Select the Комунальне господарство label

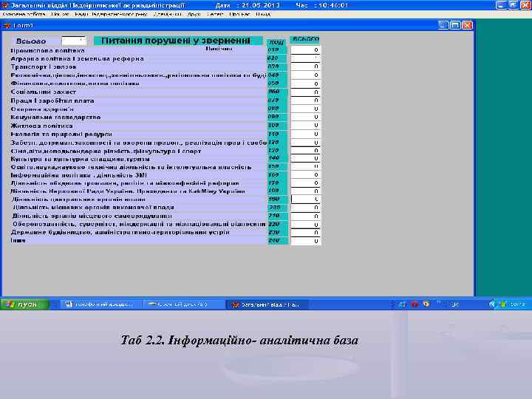tap(55, 117)
